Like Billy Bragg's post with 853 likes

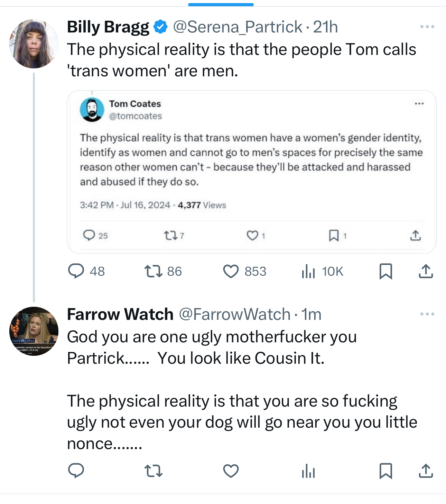(x=231, y=271)
